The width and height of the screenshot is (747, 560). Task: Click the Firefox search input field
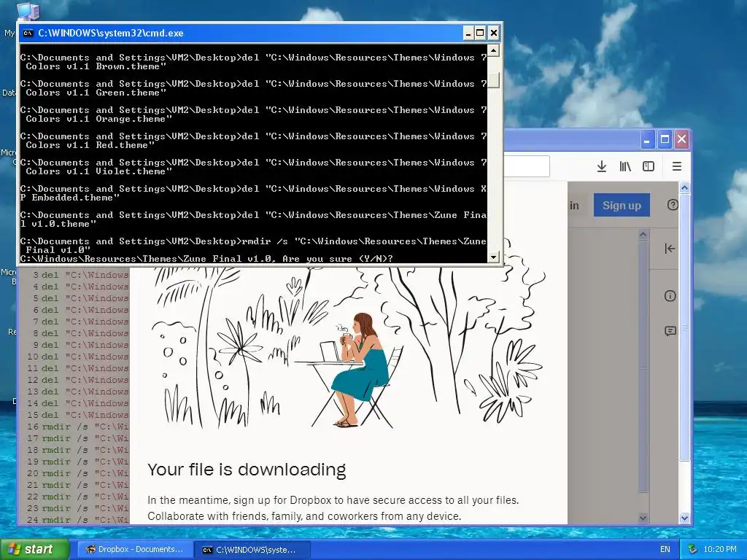click(x=527, y=166)
